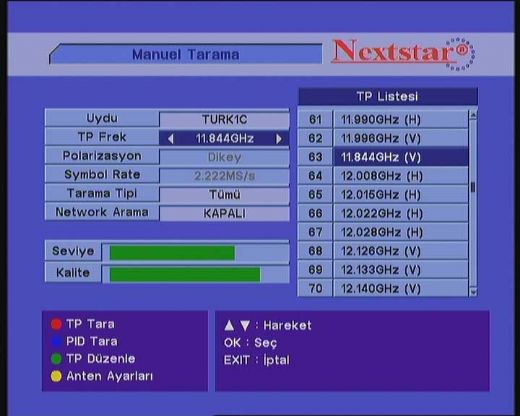Click the Network Arama label
The width and height of the screenshot is (520, 416).
(x=102, y=212)
